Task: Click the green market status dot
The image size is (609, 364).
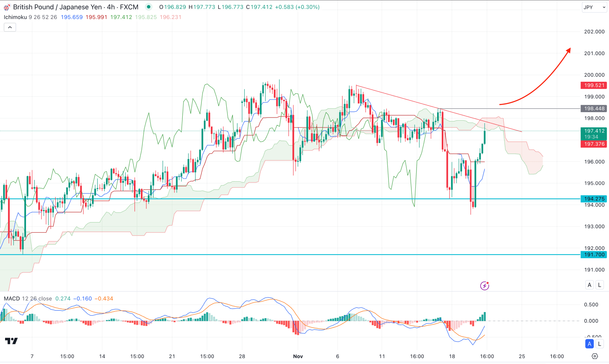Action: 148,7
